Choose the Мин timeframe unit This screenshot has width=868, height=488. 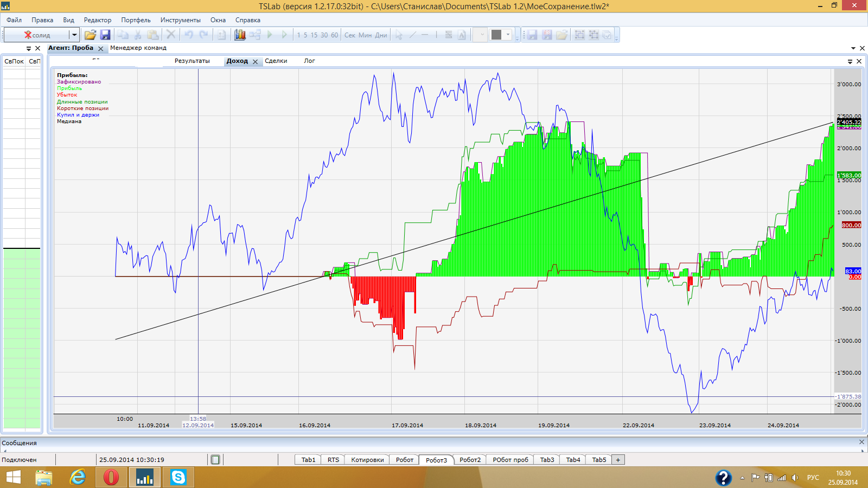pyautogui.click(x=365, y=35)
